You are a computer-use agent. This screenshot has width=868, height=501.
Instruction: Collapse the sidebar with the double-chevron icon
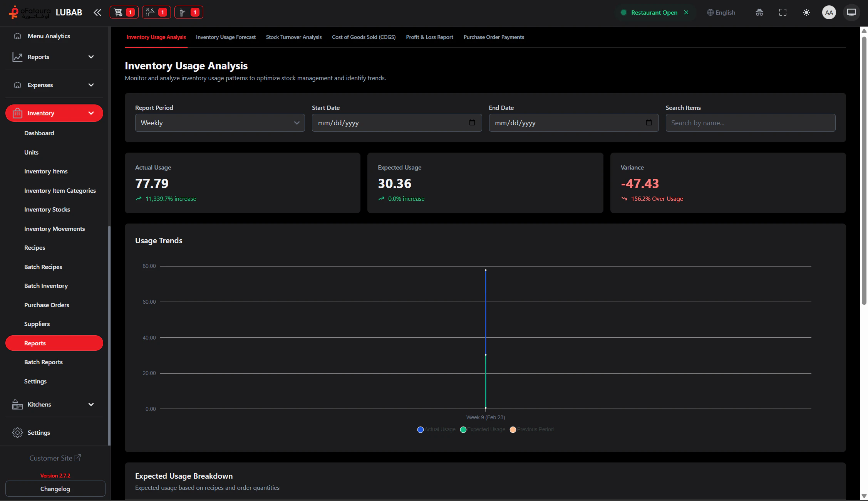(x=97, y=12)
